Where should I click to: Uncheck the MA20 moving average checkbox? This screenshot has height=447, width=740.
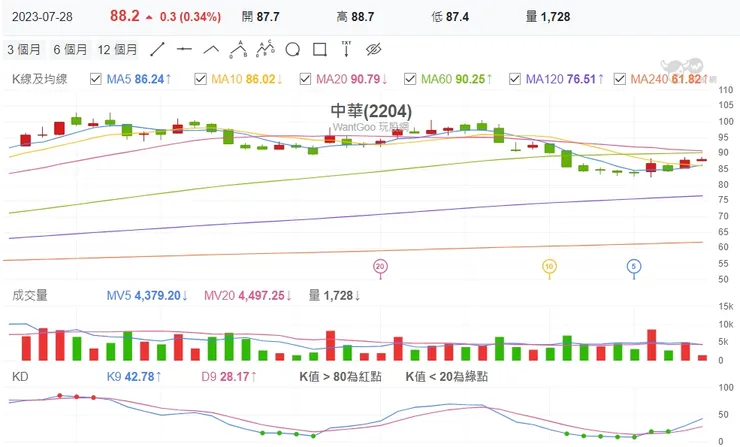point(305,79)
